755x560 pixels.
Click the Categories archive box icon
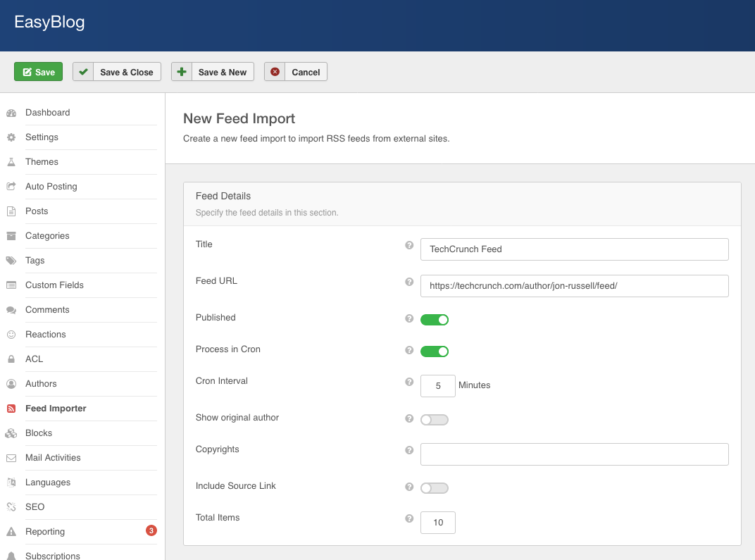pyautogui.click(x=11, y=236)
